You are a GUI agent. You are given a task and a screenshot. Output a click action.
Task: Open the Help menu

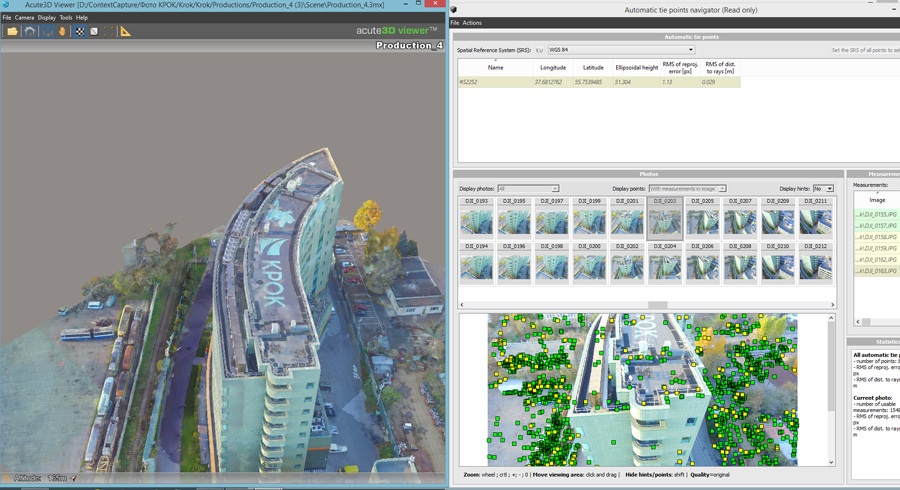coord(82,18)
